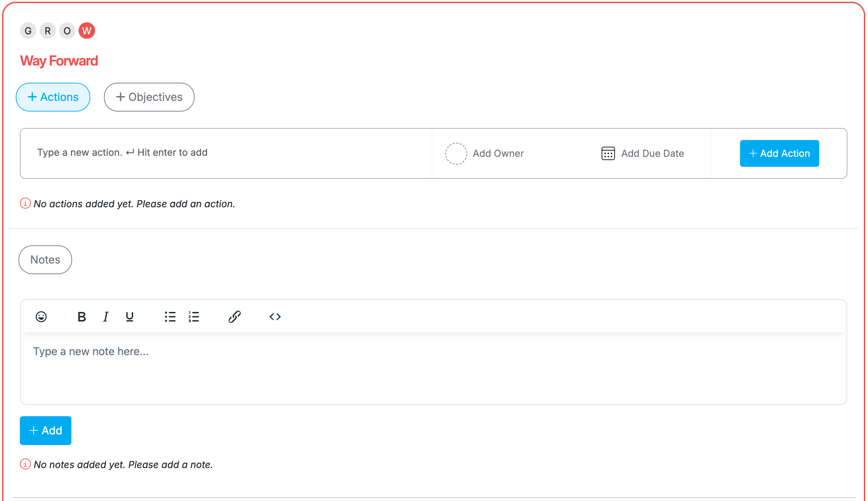Open the emoji picker in notes toolbar
The height and width of the screenshot is (501, 868).
point(41,317)
